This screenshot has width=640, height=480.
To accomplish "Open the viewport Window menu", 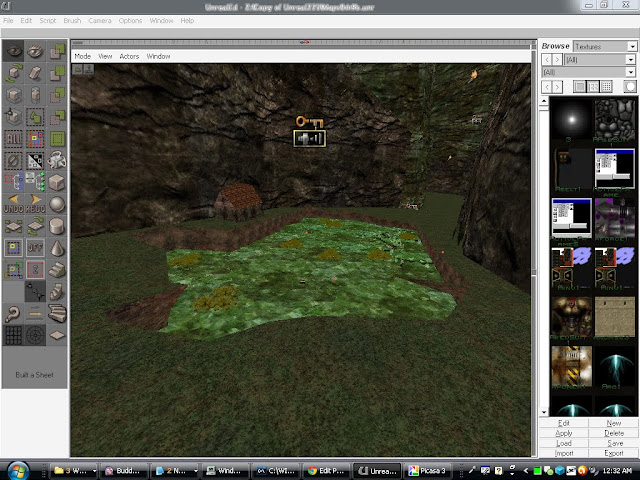I will pos(158,56).
